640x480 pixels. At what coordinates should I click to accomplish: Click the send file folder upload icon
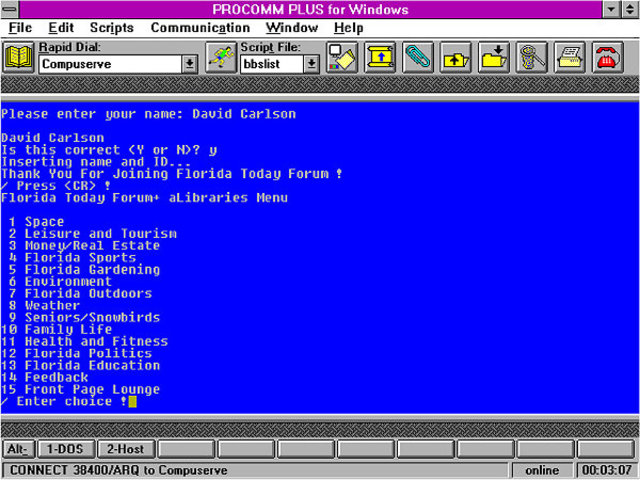[456, 58]
